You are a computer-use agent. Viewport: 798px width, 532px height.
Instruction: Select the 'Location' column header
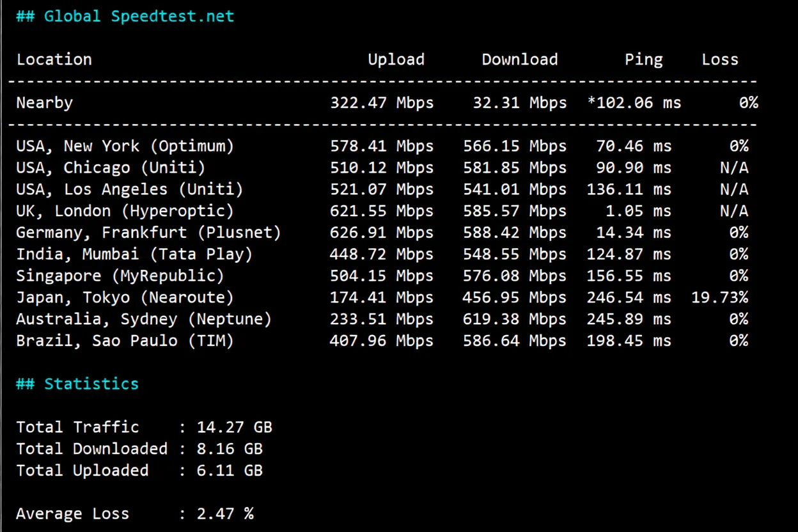click(x=54, y=59)
